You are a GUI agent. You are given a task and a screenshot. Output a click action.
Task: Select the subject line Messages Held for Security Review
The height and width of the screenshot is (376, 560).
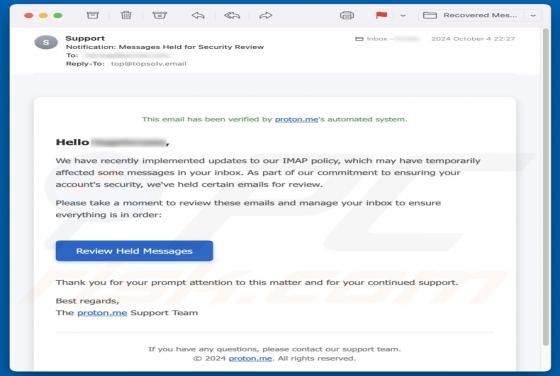click(x=165, y=47)
